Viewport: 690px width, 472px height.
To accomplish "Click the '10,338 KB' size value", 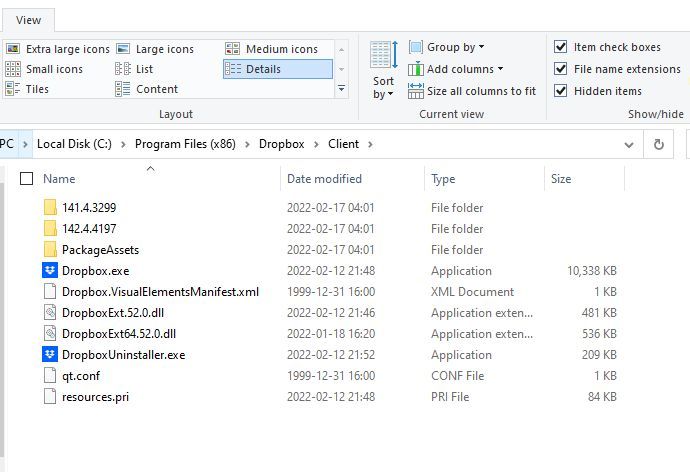I will [x=592, y=271].
